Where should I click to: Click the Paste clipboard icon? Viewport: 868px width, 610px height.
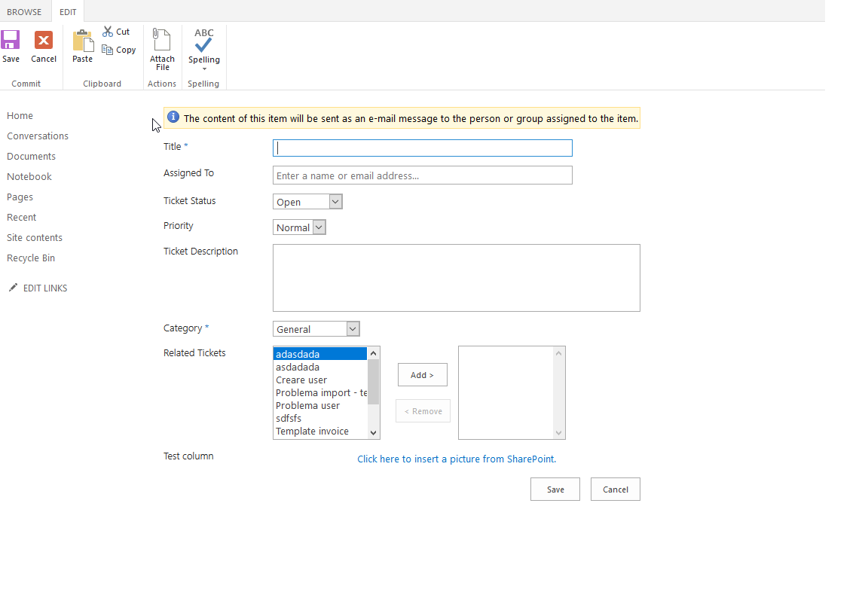[82, 41]
